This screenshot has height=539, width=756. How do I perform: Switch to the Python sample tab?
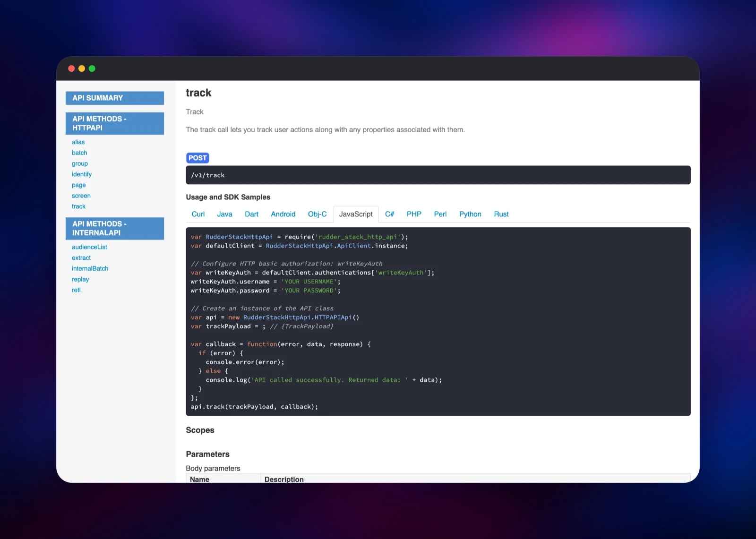click(470, 214)
